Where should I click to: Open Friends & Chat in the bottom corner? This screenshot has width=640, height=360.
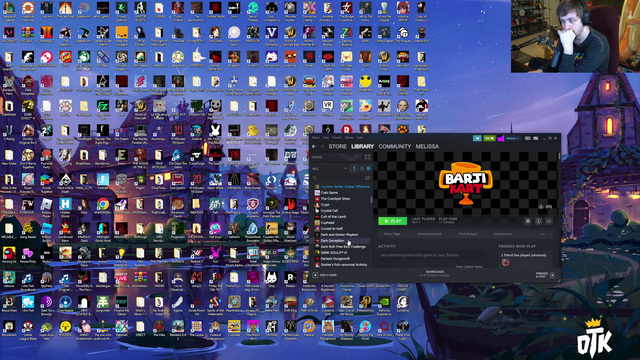point(545,275)
